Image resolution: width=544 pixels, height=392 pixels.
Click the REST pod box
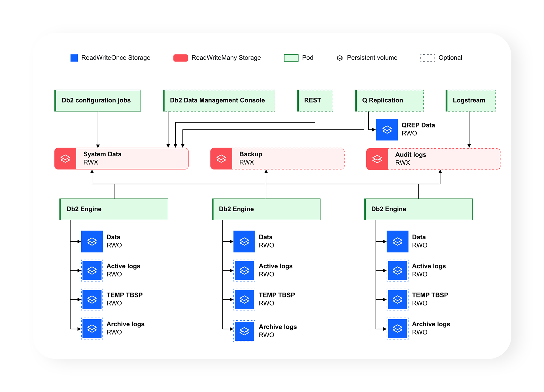(x=315, y=101)
